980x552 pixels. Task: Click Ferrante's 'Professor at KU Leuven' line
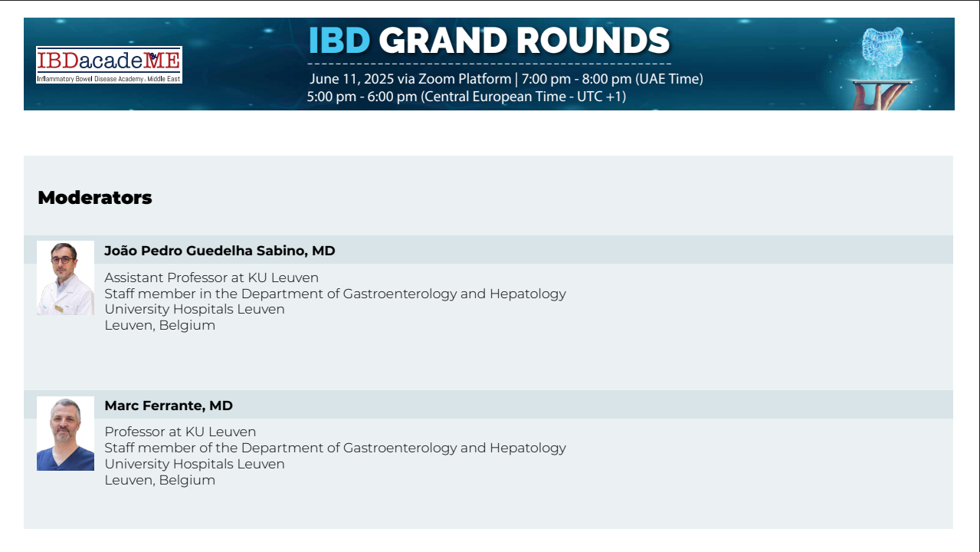pos(180,432)
